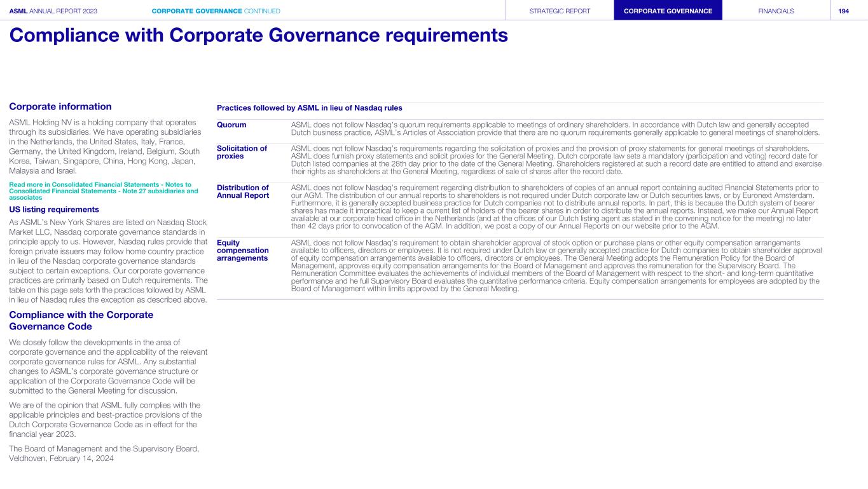Switch to the Financials tab
Viewport: 868px width, 489px height.
776,11
